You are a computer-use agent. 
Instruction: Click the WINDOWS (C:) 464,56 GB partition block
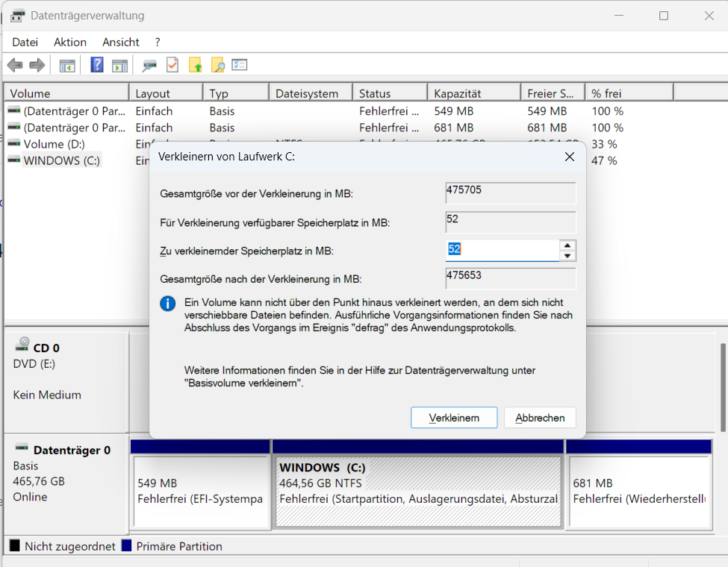418,491
